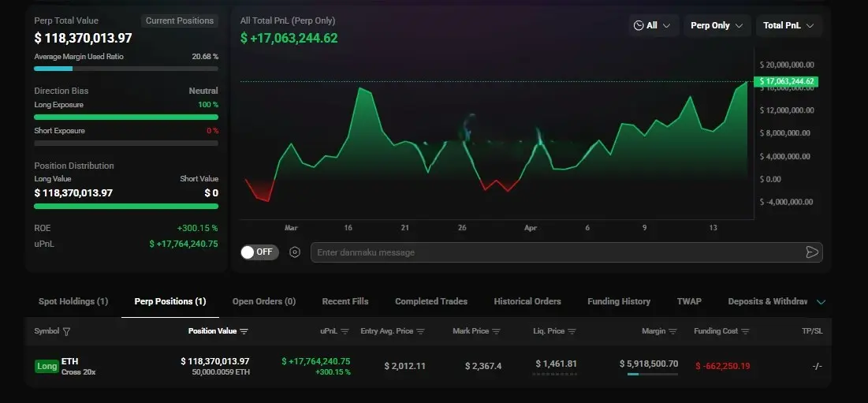Viewport: 868px width, 403px height.
Task: Switch to Spot Holdings (1) tab
Action: point(73,302)
